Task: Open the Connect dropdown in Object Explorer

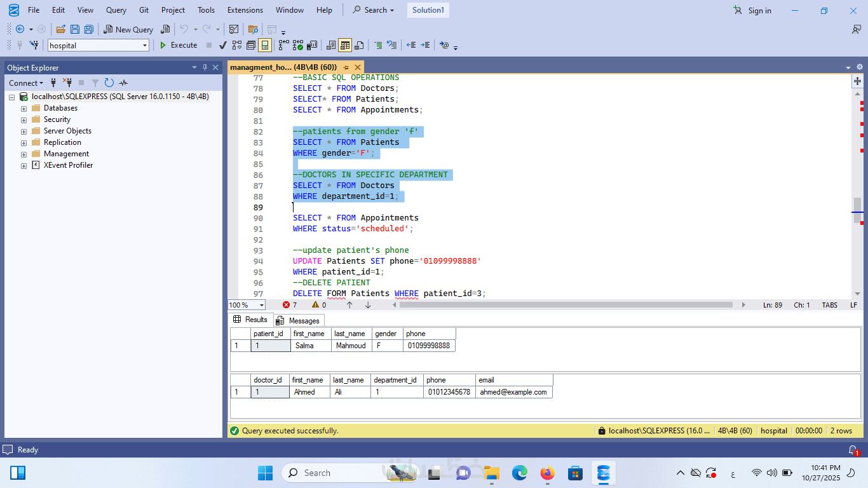Action: coord(26,83)
